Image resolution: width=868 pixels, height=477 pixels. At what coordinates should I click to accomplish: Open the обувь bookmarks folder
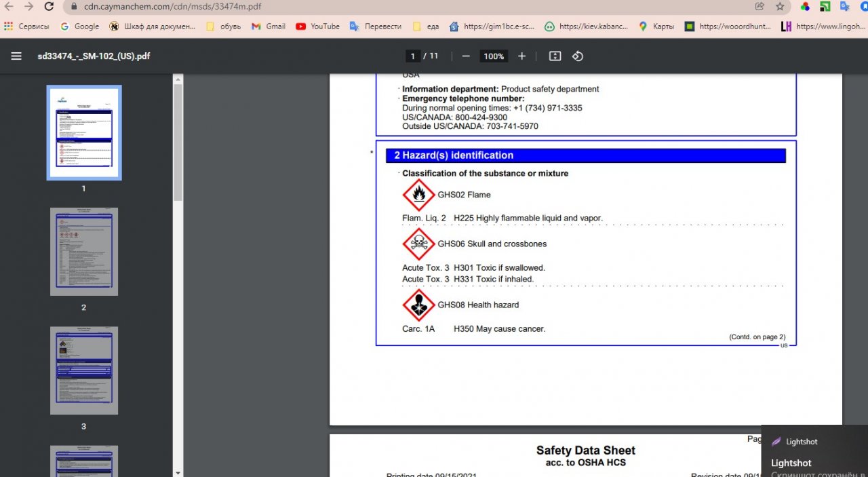coord(223,26)
